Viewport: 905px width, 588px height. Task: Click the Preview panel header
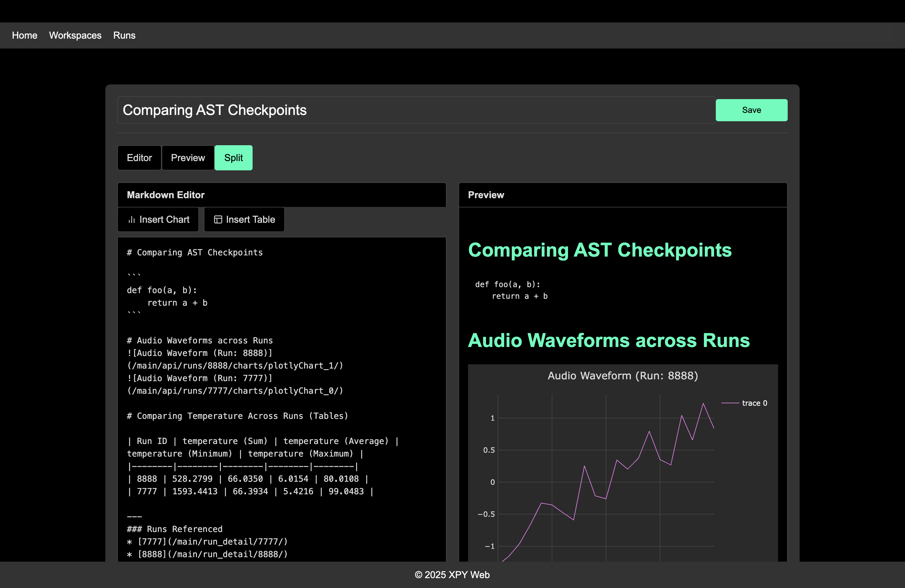pyautogui.click(x=623, y=195)
